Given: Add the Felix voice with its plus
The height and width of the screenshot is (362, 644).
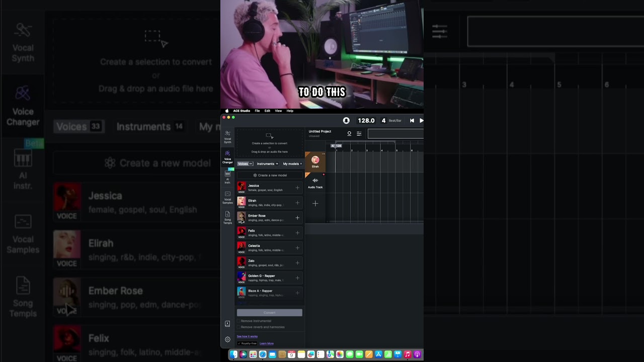Looking at the screenshot, I should 297,233.
